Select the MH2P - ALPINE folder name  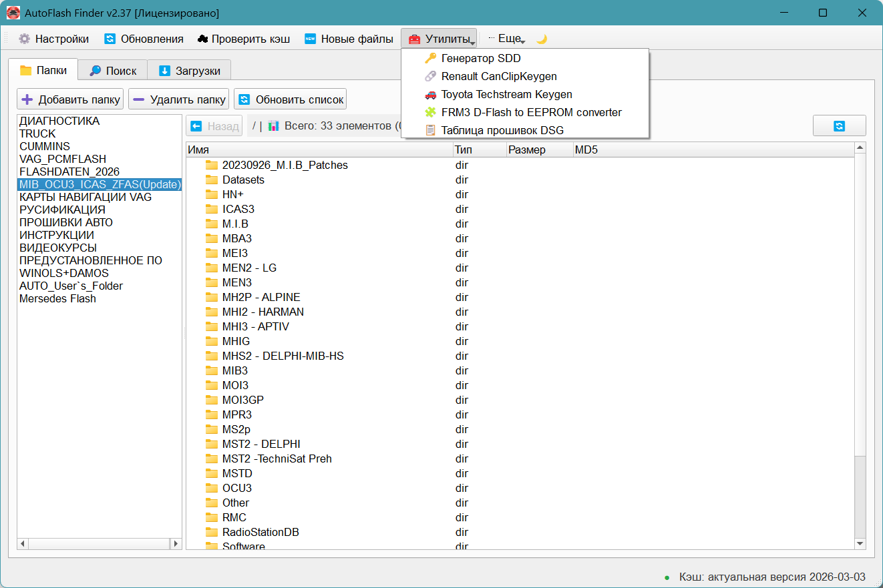261,297
